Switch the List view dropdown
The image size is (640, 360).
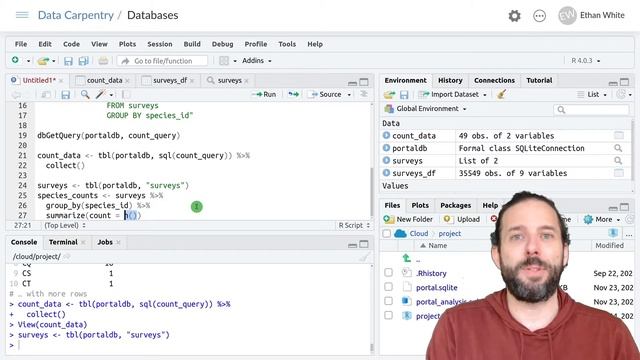pos(592,94)
